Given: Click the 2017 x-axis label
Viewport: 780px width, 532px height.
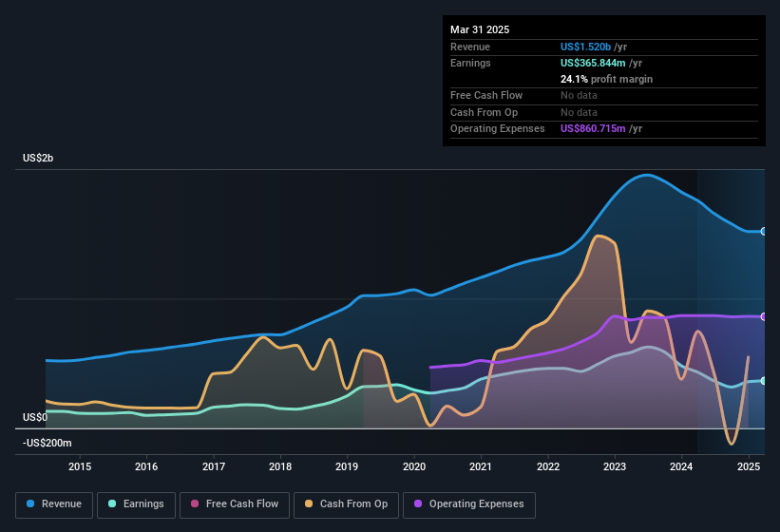Looking at the screenshot, I should point(214,466).
